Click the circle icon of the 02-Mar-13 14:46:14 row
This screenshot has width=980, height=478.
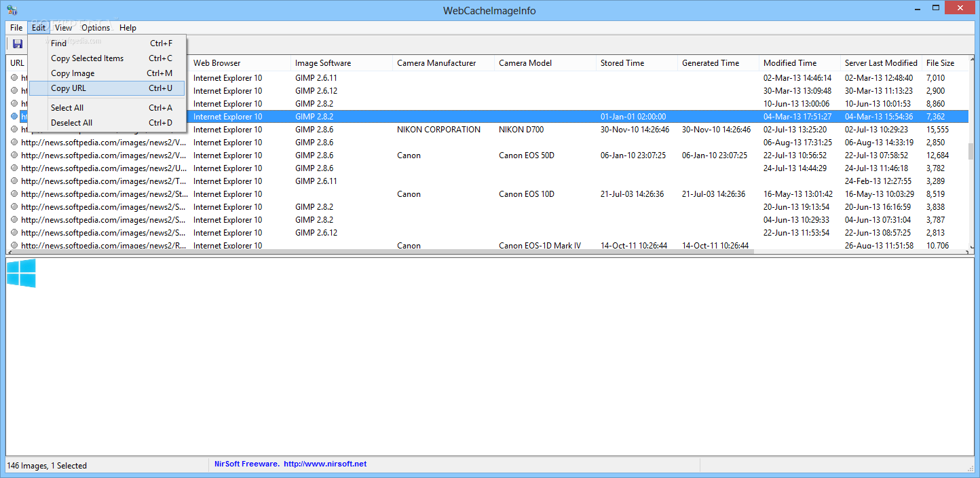coord(14,78)
